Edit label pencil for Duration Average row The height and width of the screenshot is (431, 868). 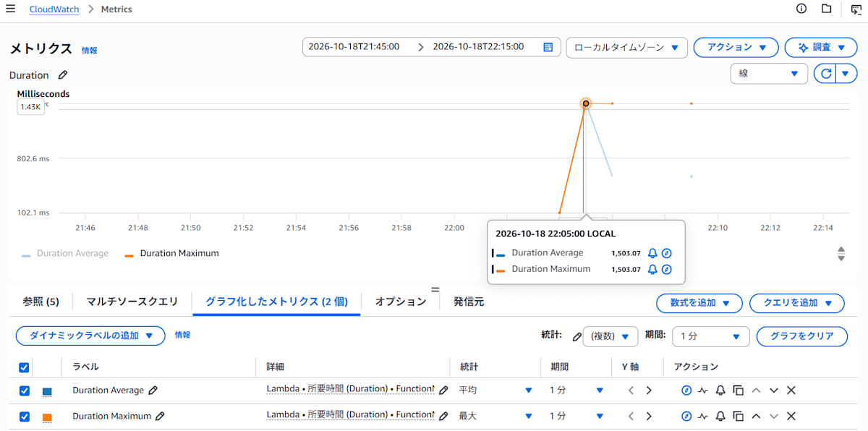(153, 390)
